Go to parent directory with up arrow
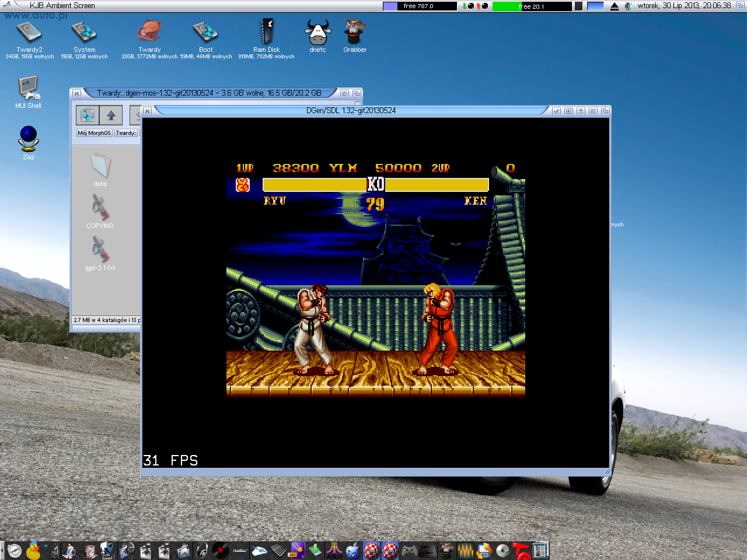The height and width of the screenshot is (560, 747). [111, 116]
